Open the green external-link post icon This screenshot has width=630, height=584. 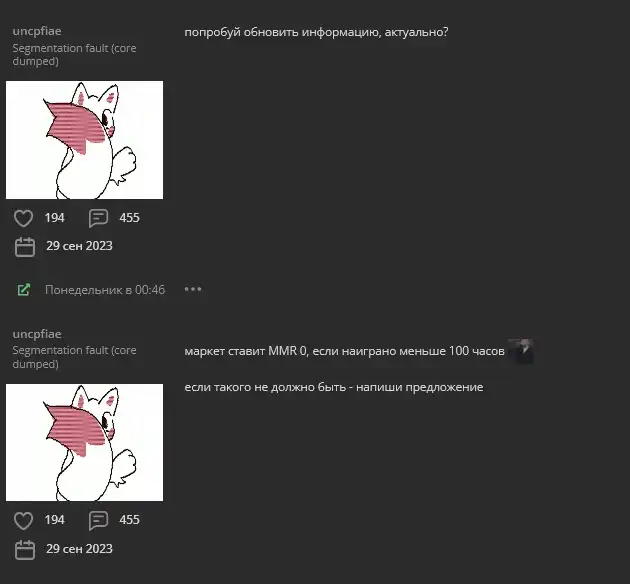24,290
